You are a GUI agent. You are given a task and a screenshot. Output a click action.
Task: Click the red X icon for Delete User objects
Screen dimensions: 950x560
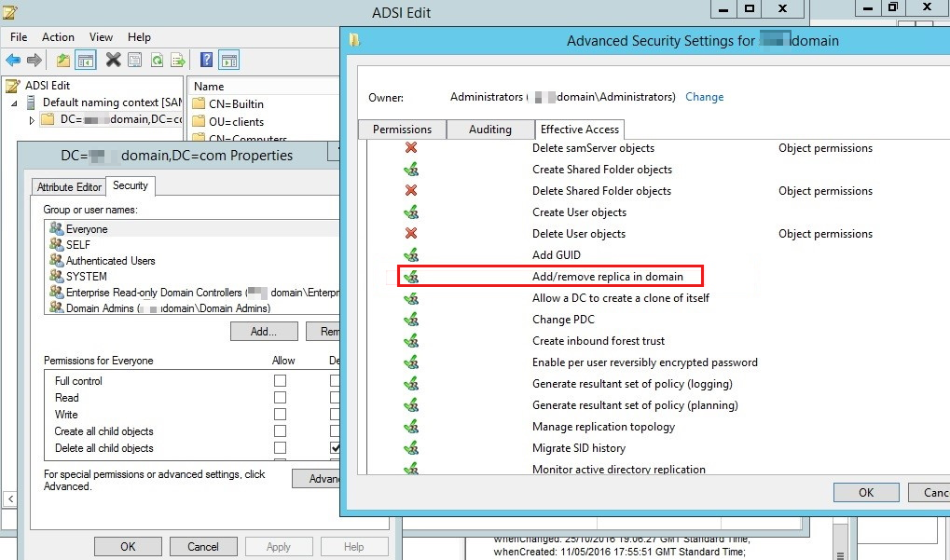411,233
